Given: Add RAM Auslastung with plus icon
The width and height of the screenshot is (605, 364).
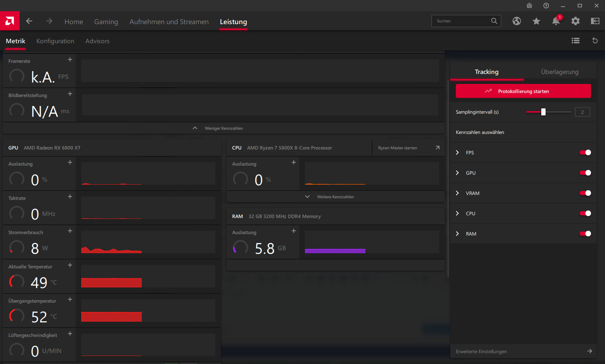Looking at the screenshot, I should [x=294, y=231].
